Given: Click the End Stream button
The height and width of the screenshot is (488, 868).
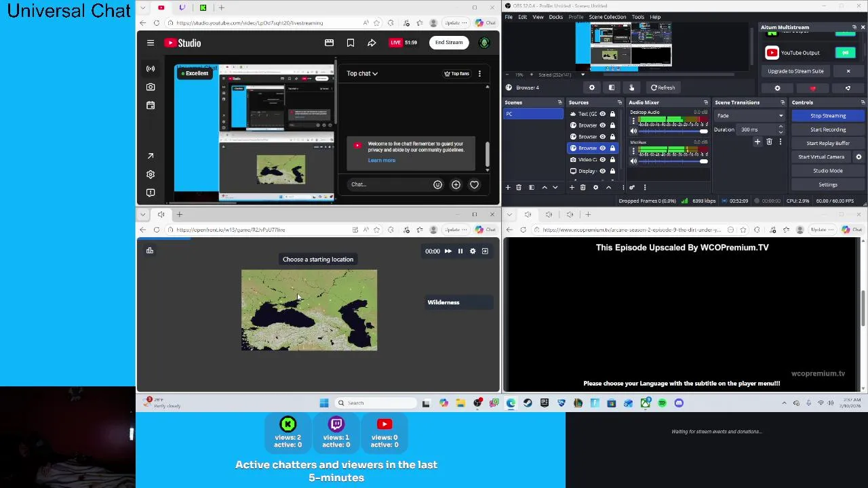Looking at the screenshot, I should pos(449,43).
